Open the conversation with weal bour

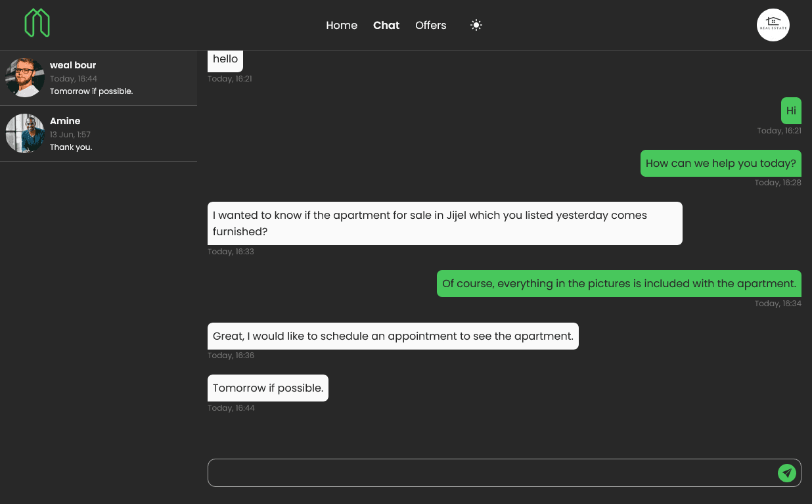click(x=99, y=78)
